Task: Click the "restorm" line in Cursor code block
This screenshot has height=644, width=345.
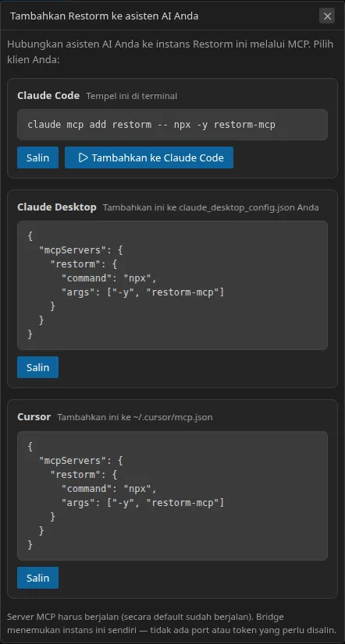Action: coord(84,475)
